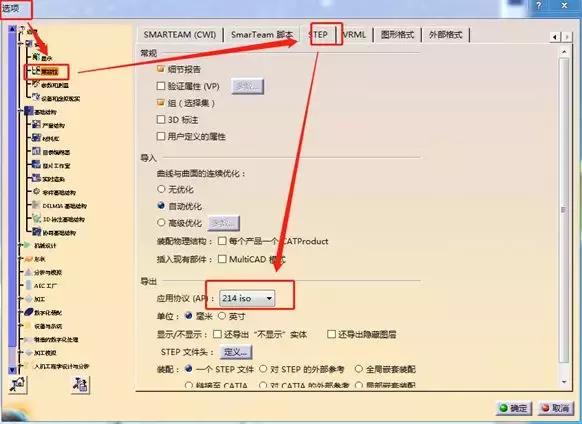Check the 还导出隐藏图层 checkbox
This screenshot has width=582, height=424.
pyautogui.click(x=331, y=334)
